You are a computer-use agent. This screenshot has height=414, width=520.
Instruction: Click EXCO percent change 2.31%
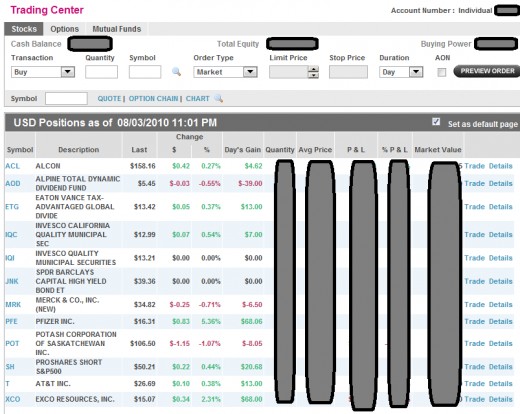(211, 399)
